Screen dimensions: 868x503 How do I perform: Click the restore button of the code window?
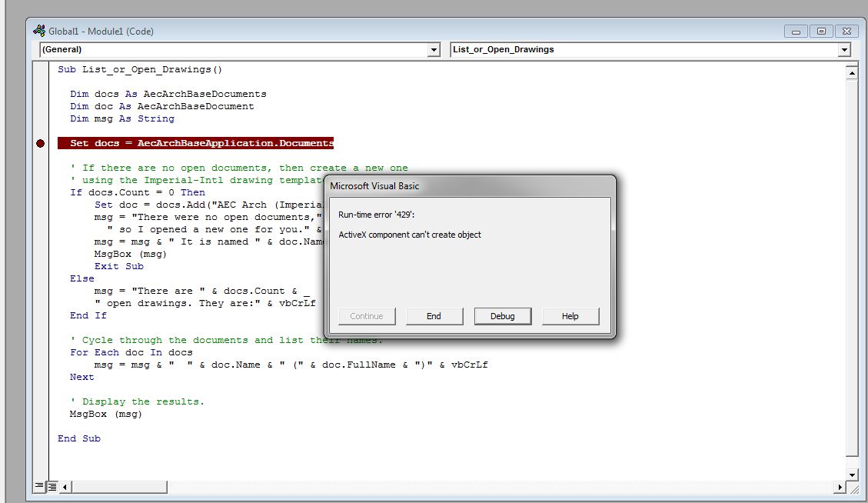pyautogui.click(x=821, y=31)
